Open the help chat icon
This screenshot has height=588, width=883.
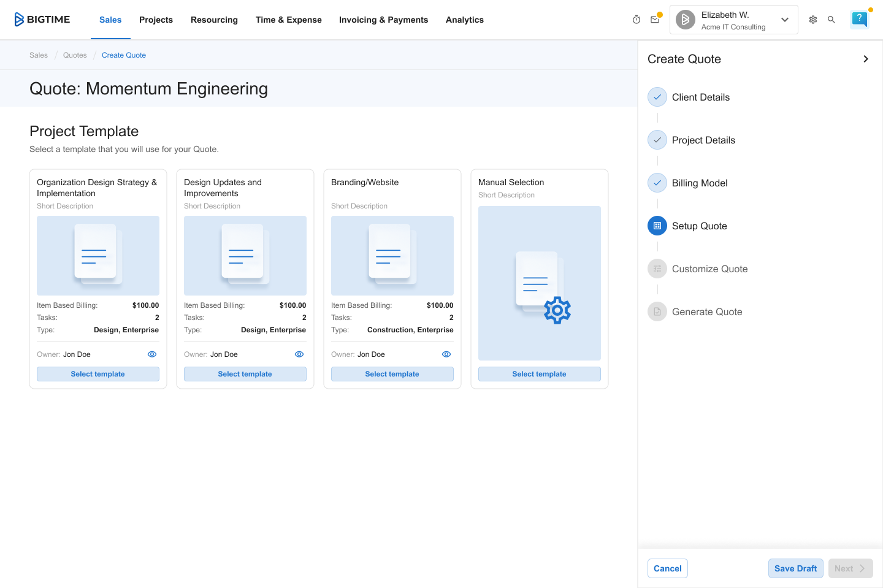tap(860, 19)
